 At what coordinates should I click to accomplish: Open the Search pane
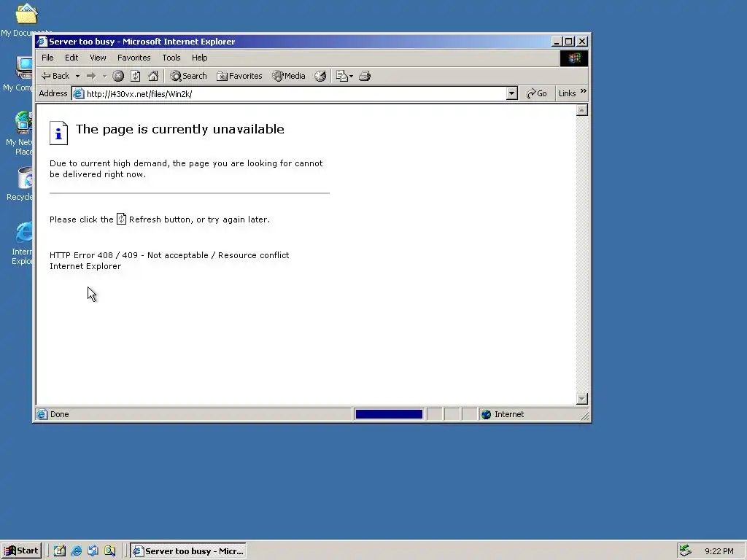pos(188,76)
